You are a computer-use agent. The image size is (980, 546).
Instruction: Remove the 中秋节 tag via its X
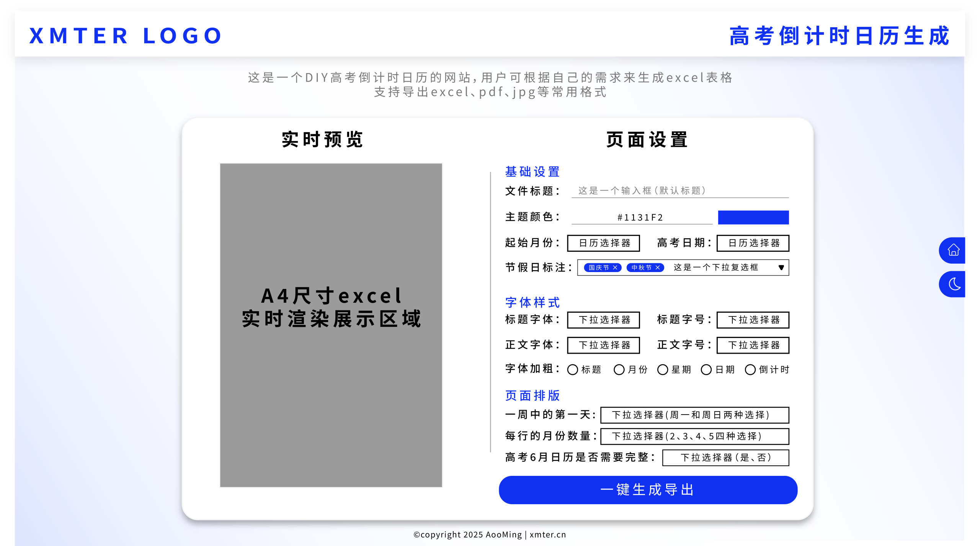(657, 267)
